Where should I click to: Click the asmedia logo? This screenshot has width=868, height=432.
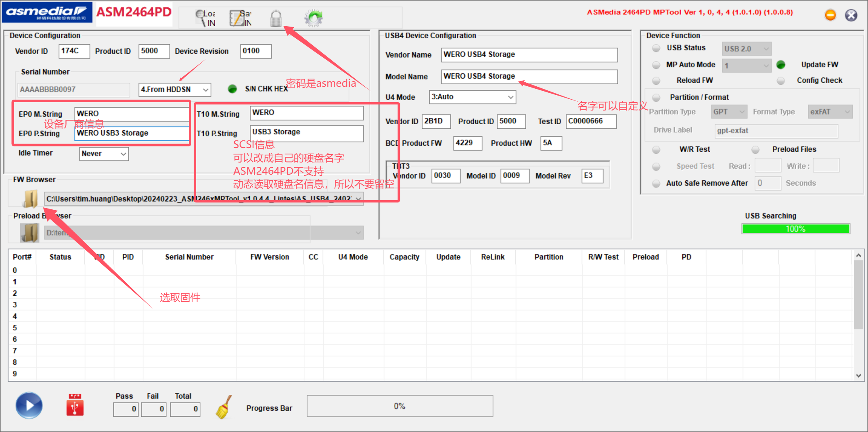47,12
